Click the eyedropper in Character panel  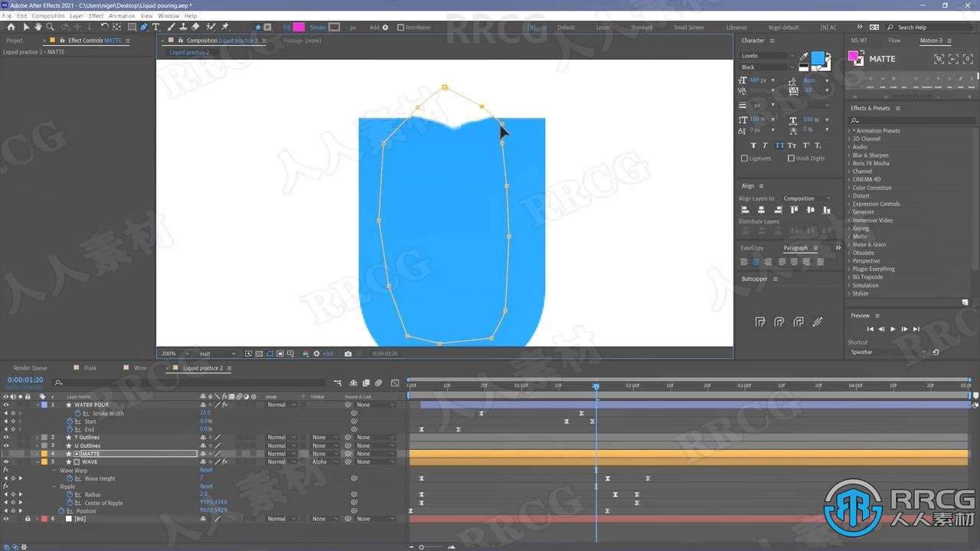click(x=804, y=56)
